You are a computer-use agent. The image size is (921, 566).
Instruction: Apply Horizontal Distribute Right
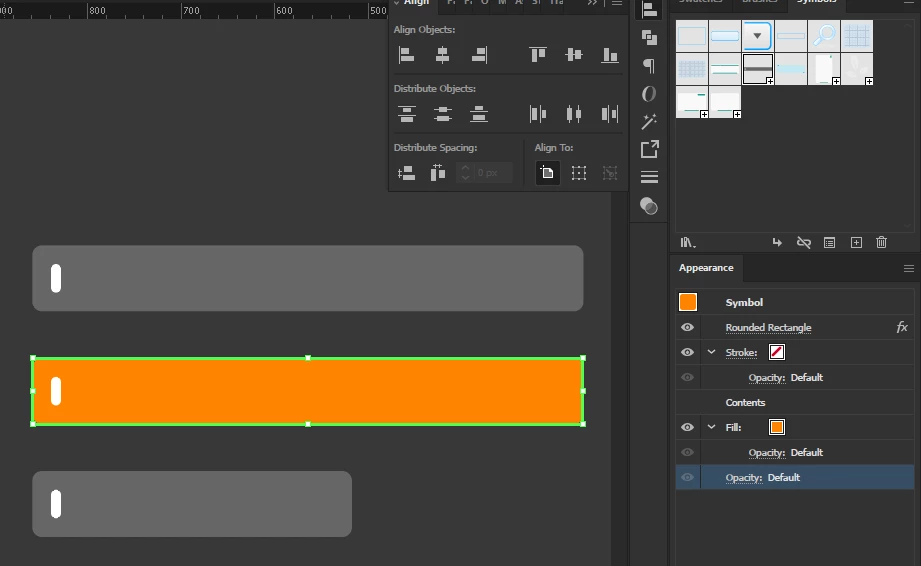[610, 114]
